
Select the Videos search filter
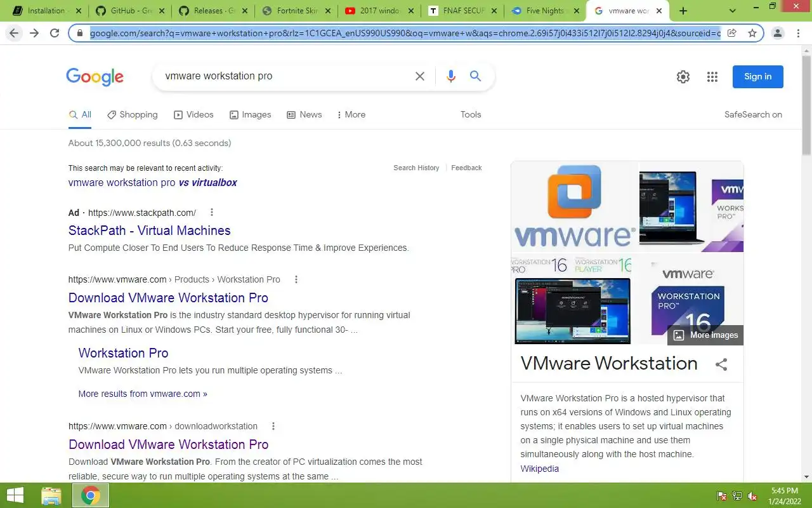(x=193, y=115)
